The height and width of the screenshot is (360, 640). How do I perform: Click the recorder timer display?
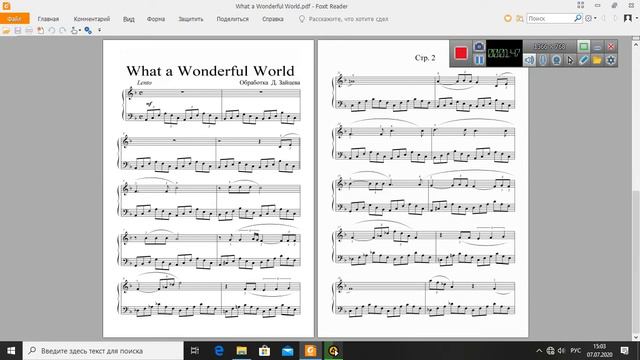tap(504, 53)
